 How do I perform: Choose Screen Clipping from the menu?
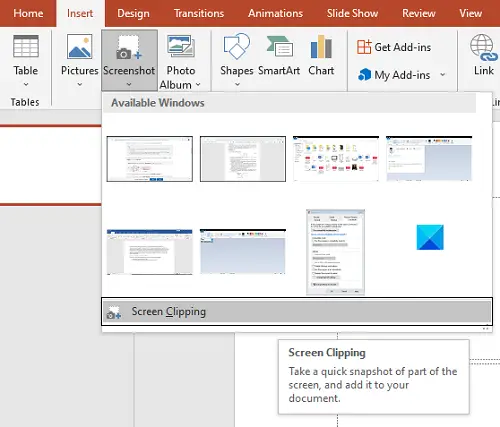coord(297,312)
